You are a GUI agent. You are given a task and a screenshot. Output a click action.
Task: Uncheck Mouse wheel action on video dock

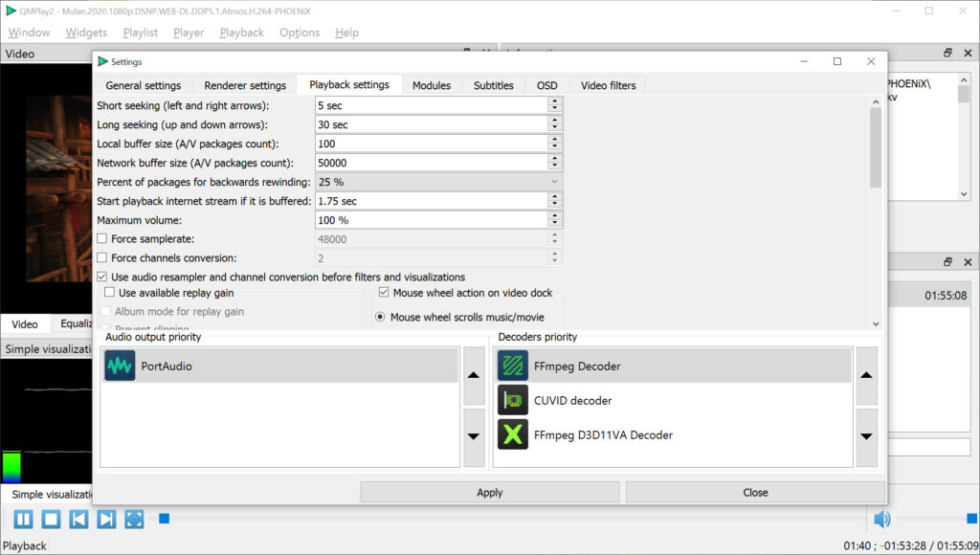coord(384,293)
